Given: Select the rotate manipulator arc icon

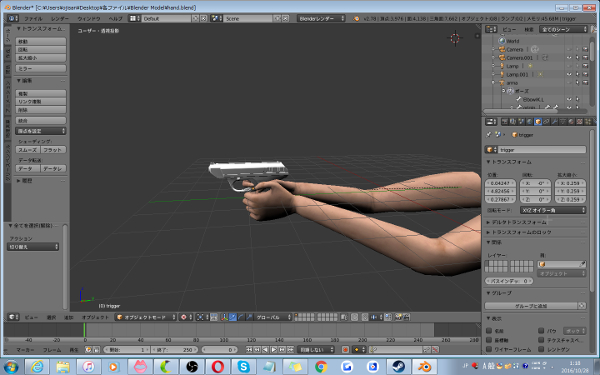Looking at the screenshot, I should click(241, 317).
